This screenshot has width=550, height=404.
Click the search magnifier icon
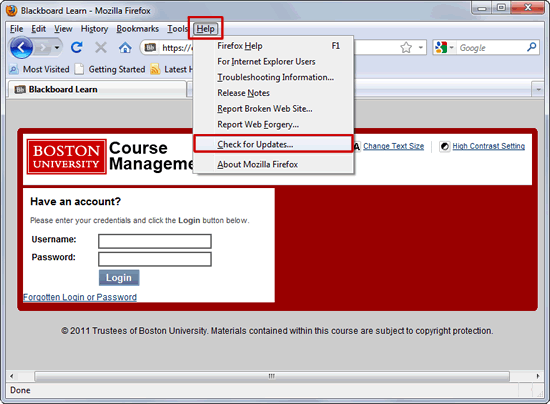tap(531, 47)
